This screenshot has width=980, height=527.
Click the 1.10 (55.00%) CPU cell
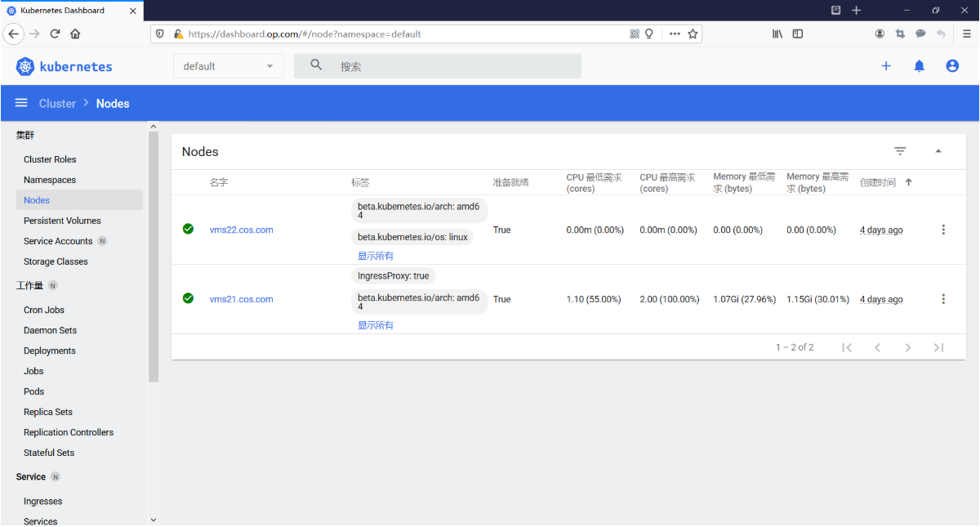(594, 299)
